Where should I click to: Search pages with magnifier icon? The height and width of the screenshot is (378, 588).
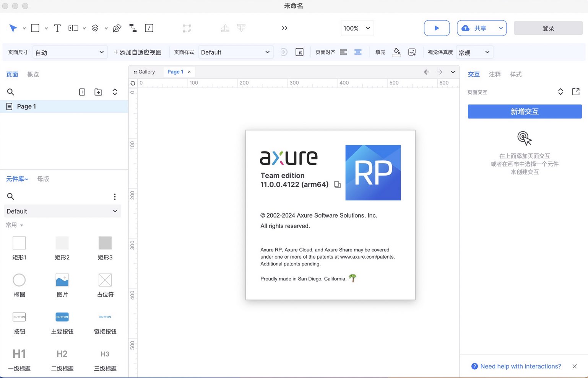11,92
